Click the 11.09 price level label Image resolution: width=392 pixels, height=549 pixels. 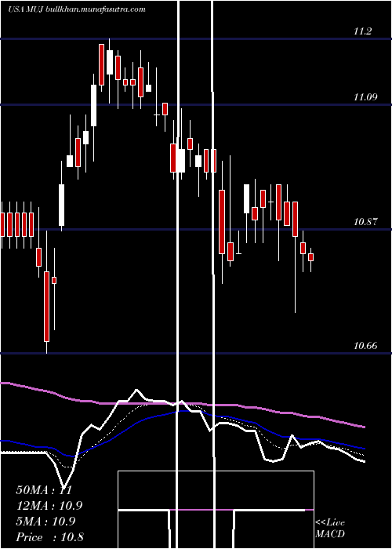click(365, 97)
